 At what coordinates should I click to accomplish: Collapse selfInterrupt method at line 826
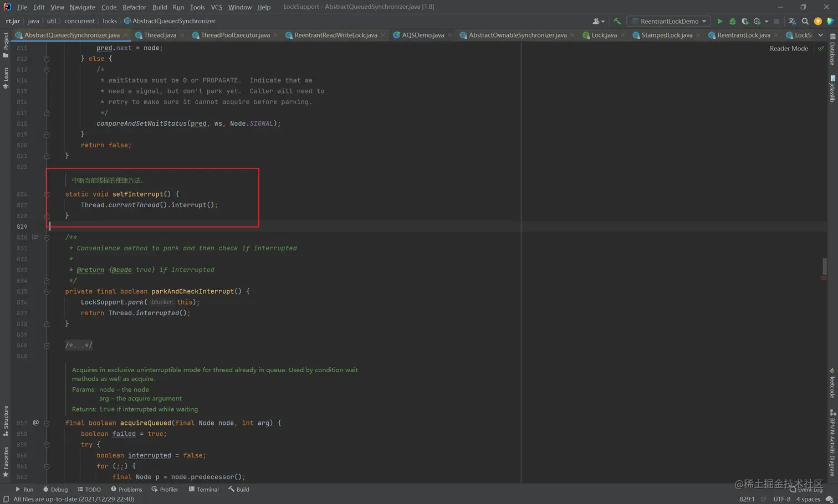click(47, 194)
